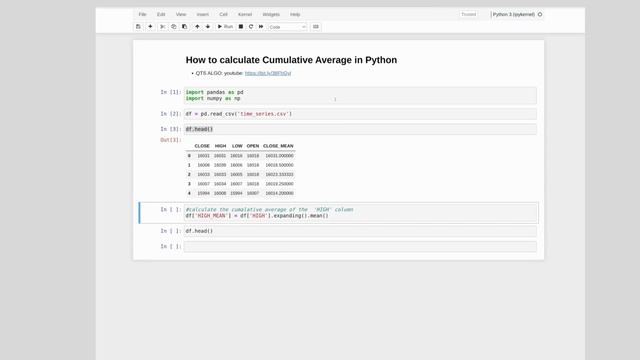Viewport: 640px width, 360px height.
Task: Click the CLOSE_MEAN column header
Action: point(278,146)
